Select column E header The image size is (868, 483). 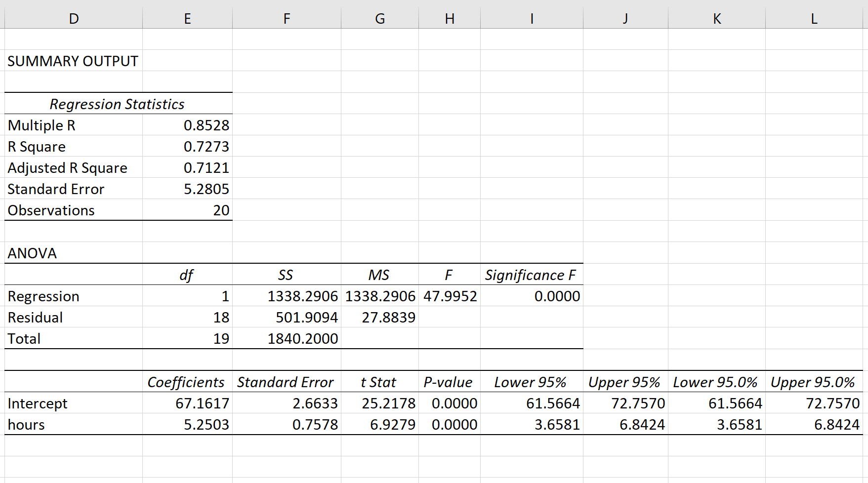coord(187,19)
